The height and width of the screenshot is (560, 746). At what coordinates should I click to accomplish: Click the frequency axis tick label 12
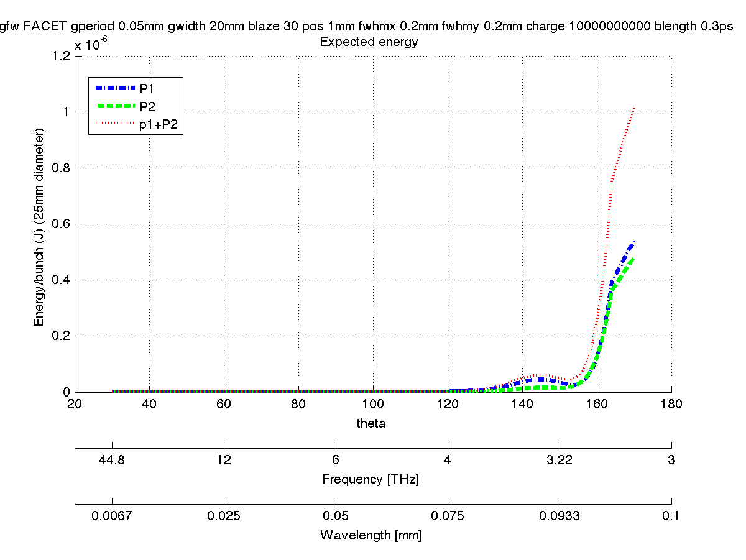point(224,460)
